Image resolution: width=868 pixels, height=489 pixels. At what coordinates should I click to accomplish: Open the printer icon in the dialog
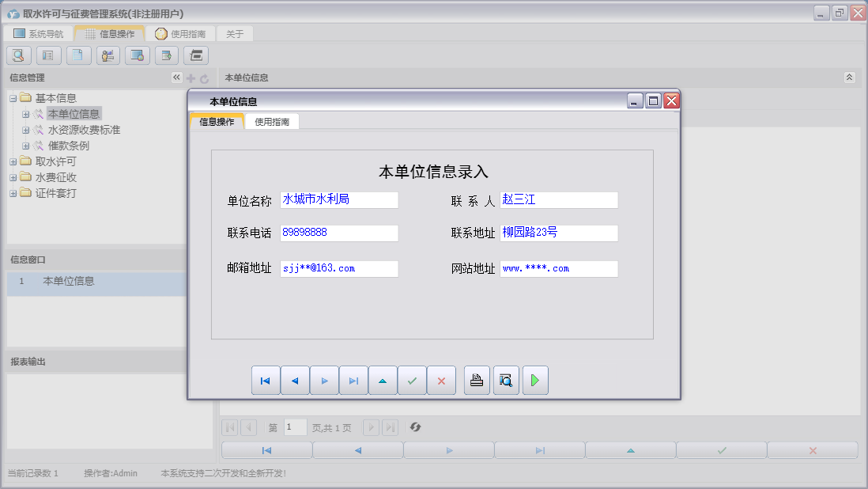pos(476,381)
